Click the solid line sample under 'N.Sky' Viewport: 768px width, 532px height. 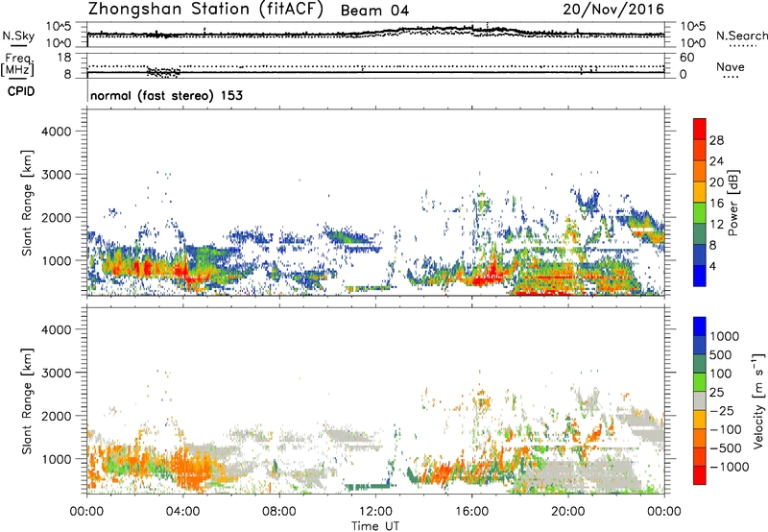coord(18,46)
